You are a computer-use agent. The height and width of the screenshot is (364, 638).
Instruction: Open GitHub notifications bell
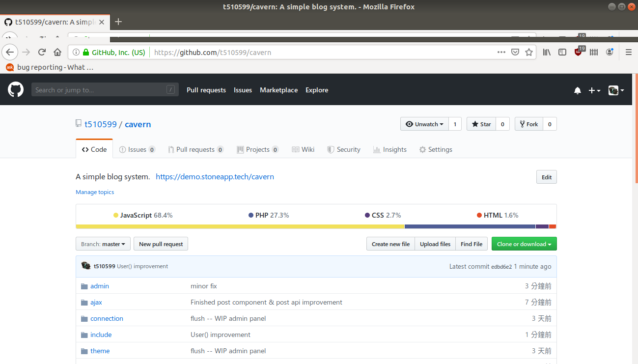coord(578,90)
